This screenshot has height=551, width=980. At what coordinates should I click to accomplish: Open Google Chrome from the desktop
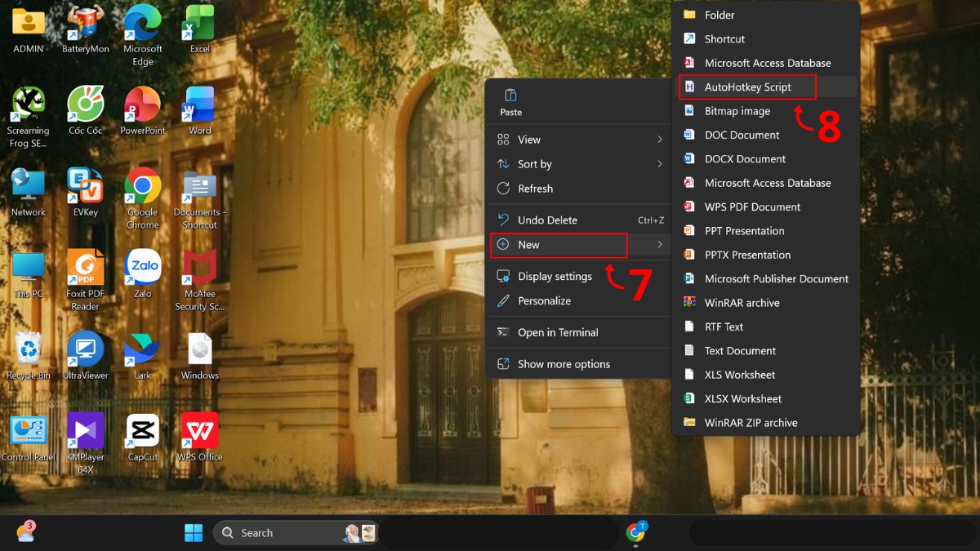142,188
